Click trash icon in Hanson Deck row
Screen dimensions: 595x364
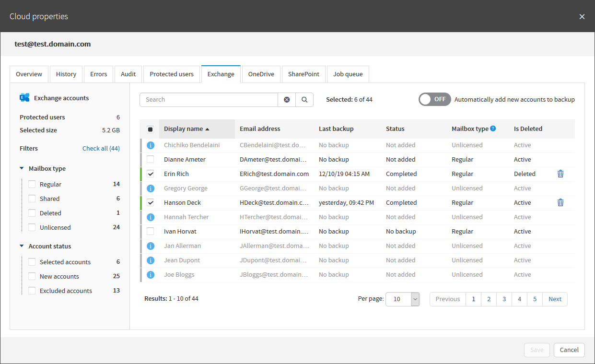(x=560, y=202)
